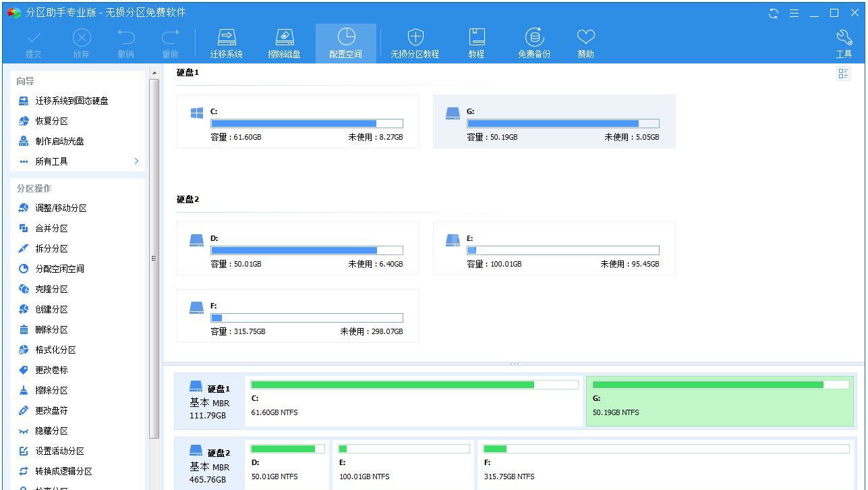
Task: Click the F: usage bar in card
Action: (x=307, y=318)
